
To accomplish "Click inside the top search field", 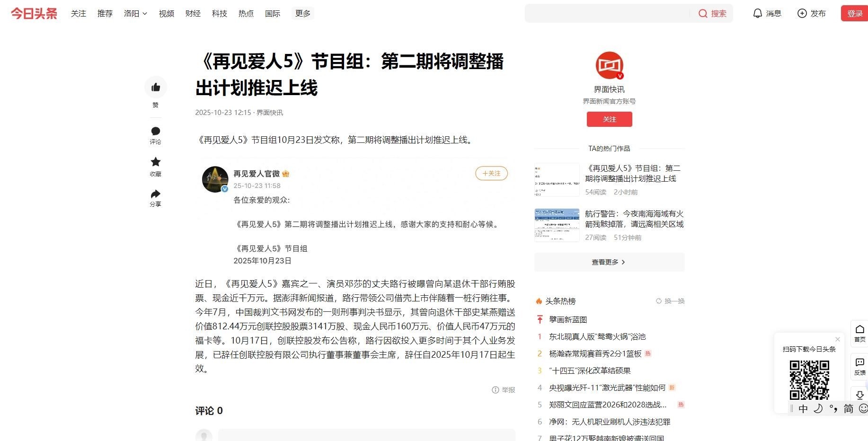I will (x=607, y=13).
